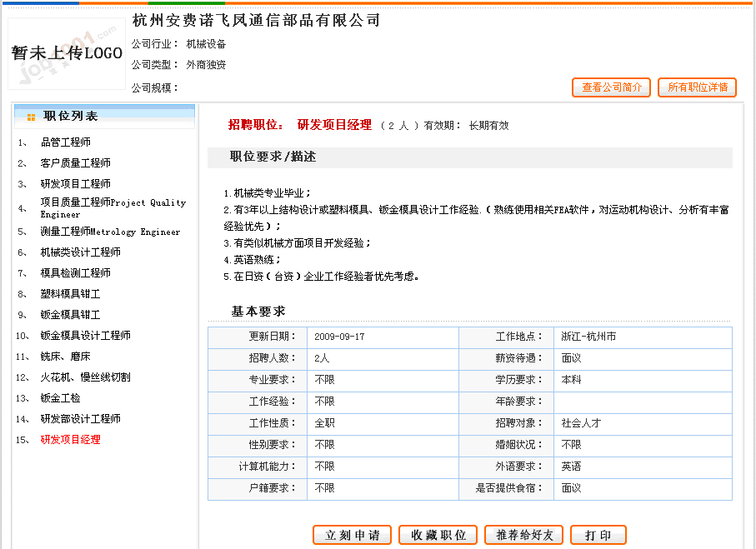Go to 钣金模具设计工程师 position
Image resolution: width=756 pixels, height=549 pixels.
tap(86, 336)
